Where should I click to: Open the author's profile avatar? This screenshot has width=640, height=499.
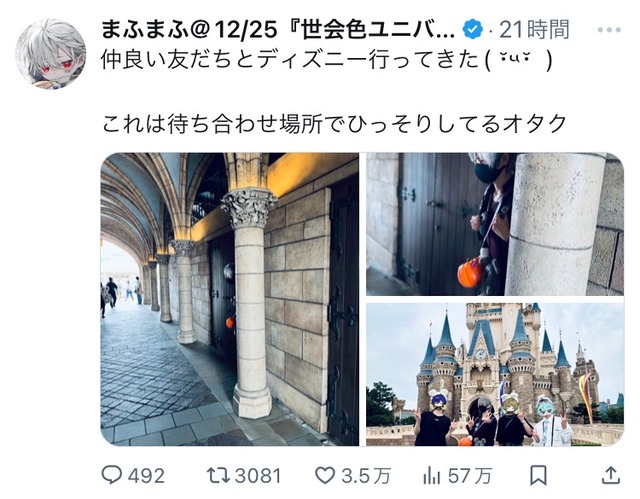coord(51,53)
